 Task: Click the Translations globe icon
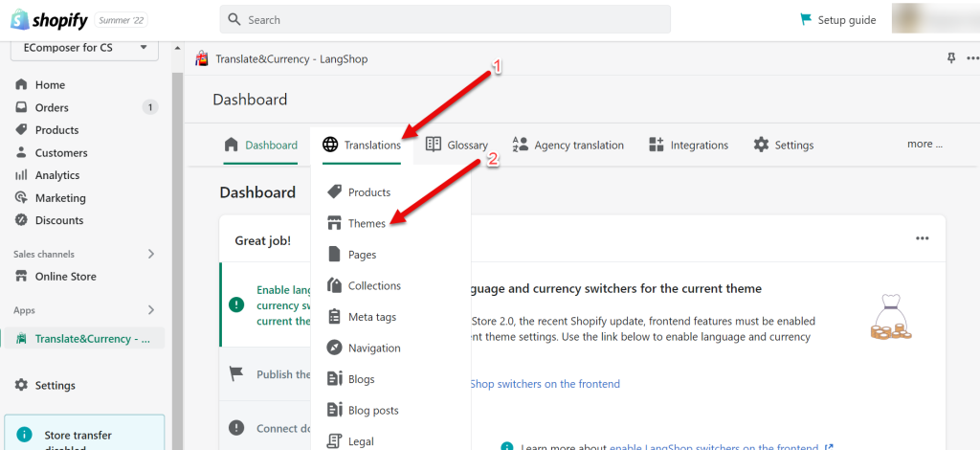coord(330,145)
